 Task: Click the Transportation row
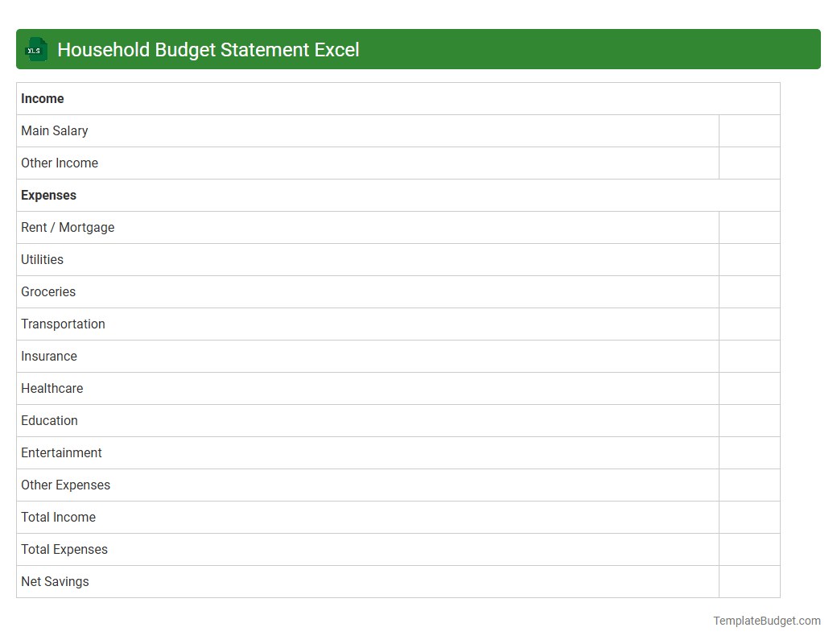click(x=63, y=324)
